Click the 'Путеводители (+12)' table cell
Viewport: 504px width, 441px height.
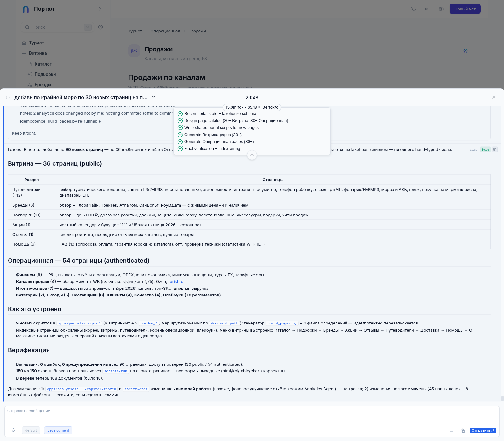tap(31, 192)
